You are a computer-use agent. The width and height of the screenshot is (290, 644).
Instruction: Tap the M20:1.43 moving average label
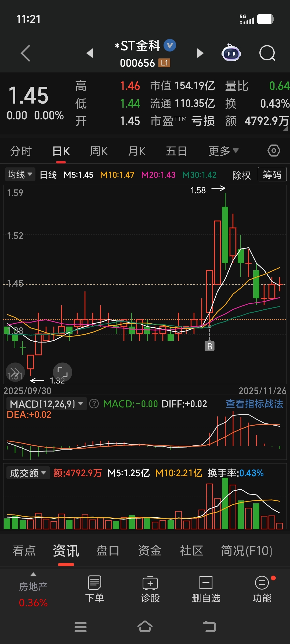(x=158, y=175)
